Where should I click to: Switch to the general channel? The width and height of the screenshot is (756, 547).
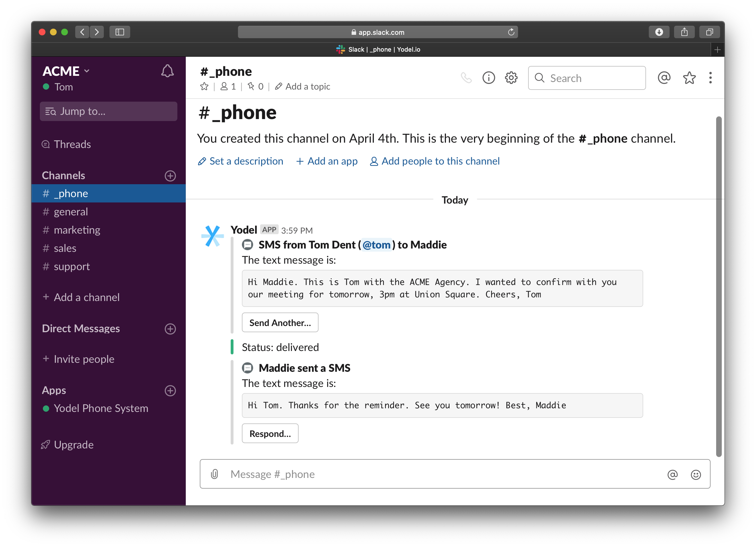pyautogui.click(x=71, y=212)
